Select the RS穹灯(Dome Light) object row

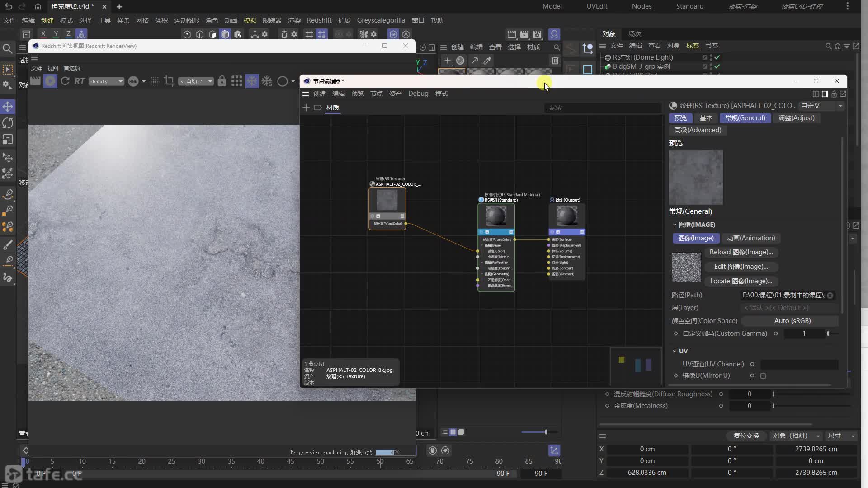642,57
